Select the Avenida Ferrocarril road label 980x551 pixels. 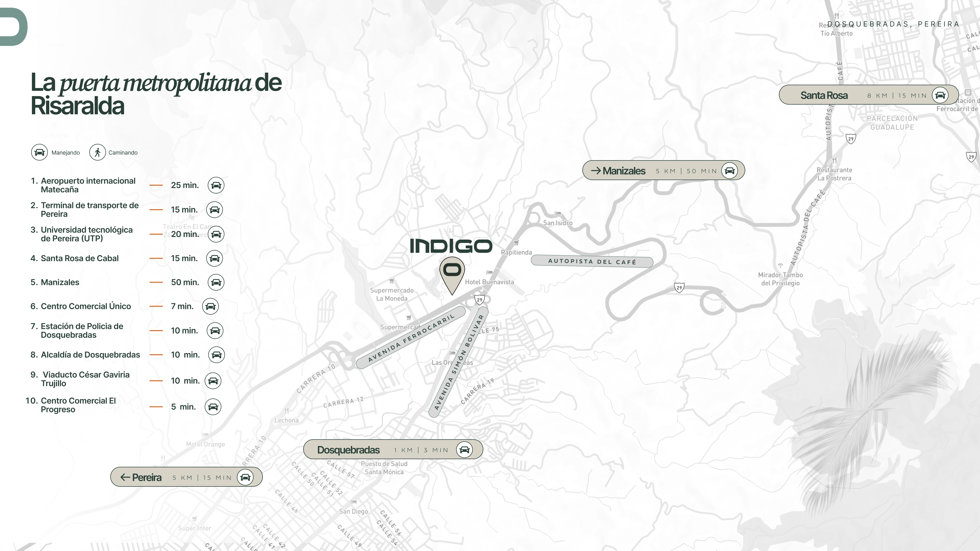click(411, 338)
